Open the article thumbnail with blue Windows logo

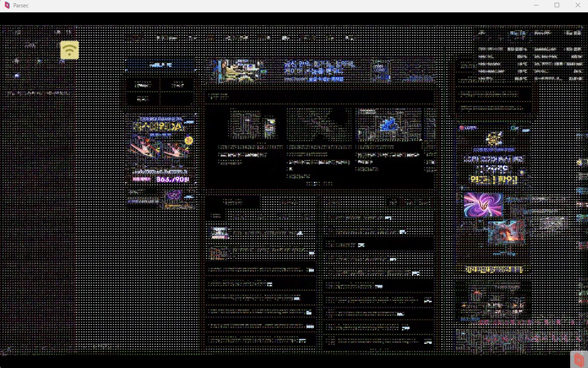[389, 124]
